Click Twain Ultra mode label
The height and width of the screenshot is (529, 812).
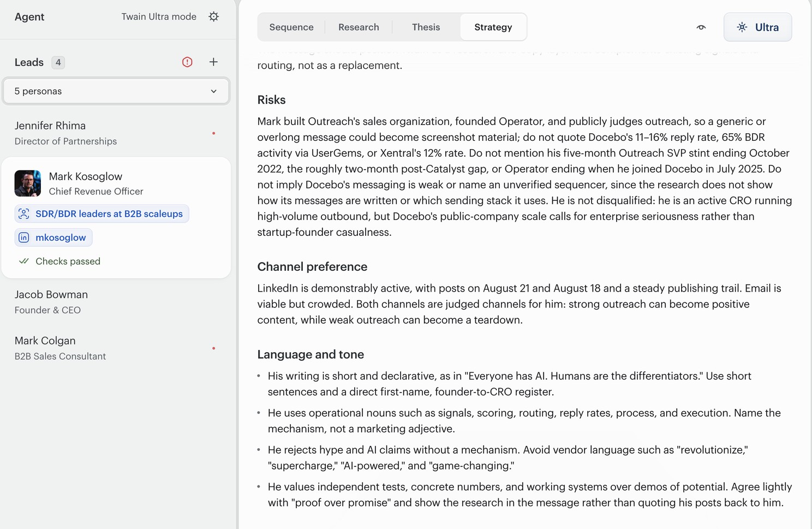[x=159, y=17]
